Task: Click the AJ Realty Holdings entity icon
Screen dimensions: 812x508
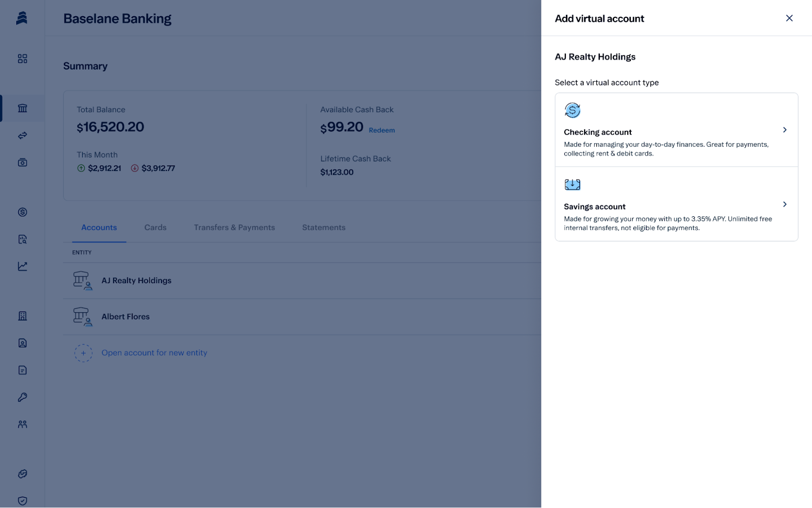Action: pos(83,281)
